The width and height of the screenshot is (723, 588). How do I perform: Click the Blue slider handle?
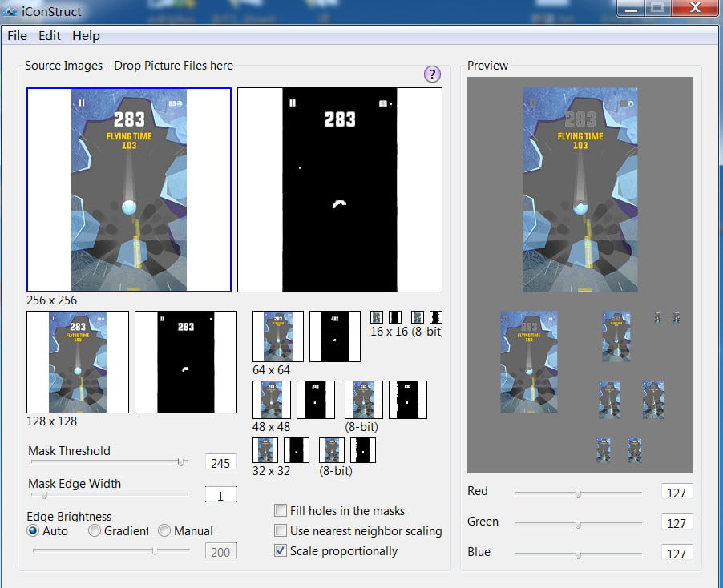(x=578, y=555)
